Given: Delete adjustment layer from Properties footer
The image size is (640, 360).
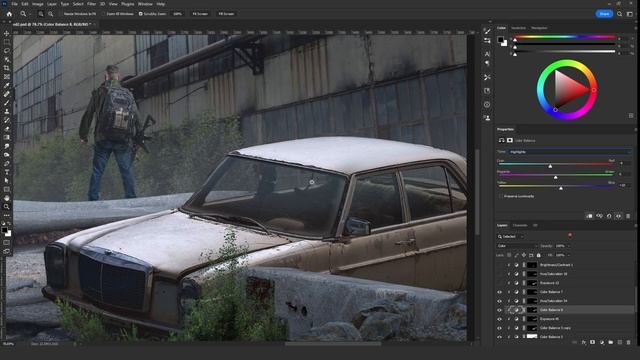Looking at the screenshot, I should [x=628, y=216].
